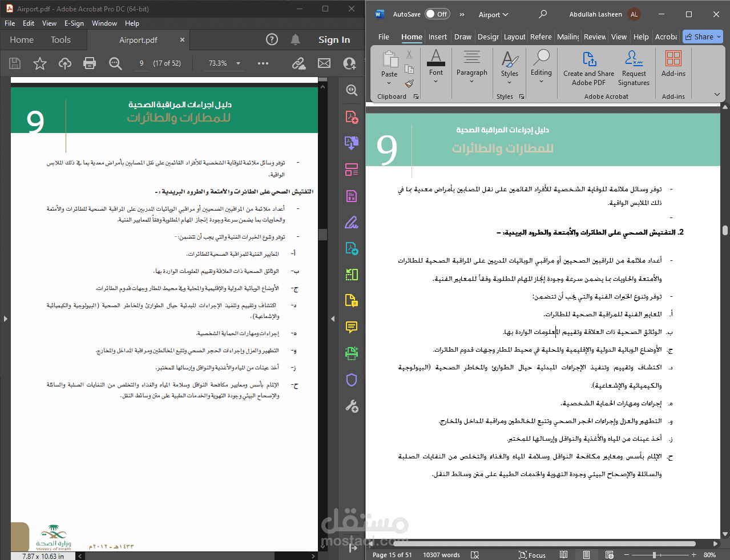This screenshot has width=730, height=560.
Task: Click Acrobat page number field
Action: click(141, 63)
